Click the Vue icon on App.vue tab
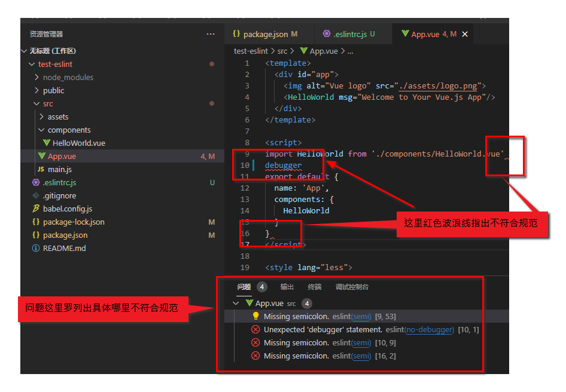Image resolution: width=566 pixels, height=392 pixels. tap(405, 33)
